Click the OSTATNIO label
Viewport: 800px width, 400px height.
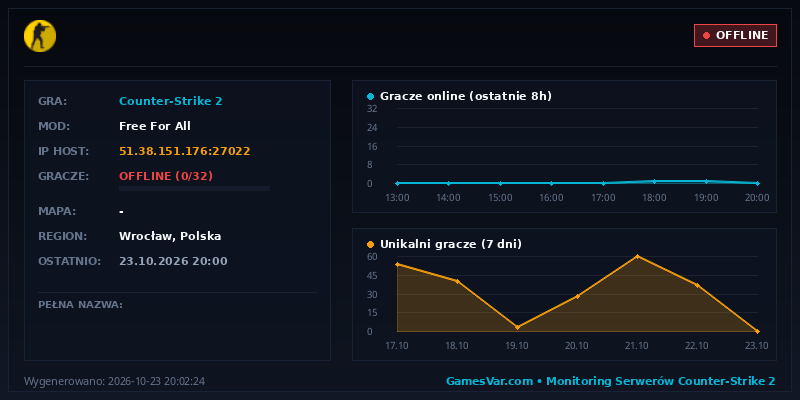pyautogui.click(x=70, y=261)
